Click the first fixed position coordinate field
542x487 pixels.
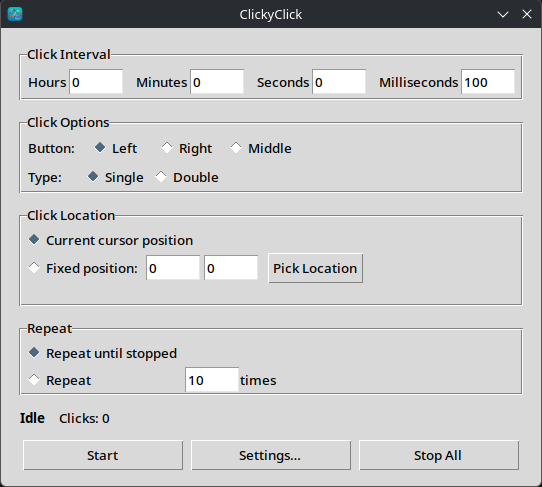(173, 268)
